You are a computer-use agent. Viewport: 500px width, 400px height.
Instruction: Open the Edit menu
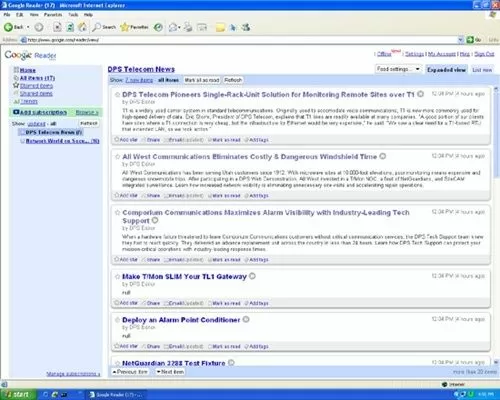click(x=20, y=15)
